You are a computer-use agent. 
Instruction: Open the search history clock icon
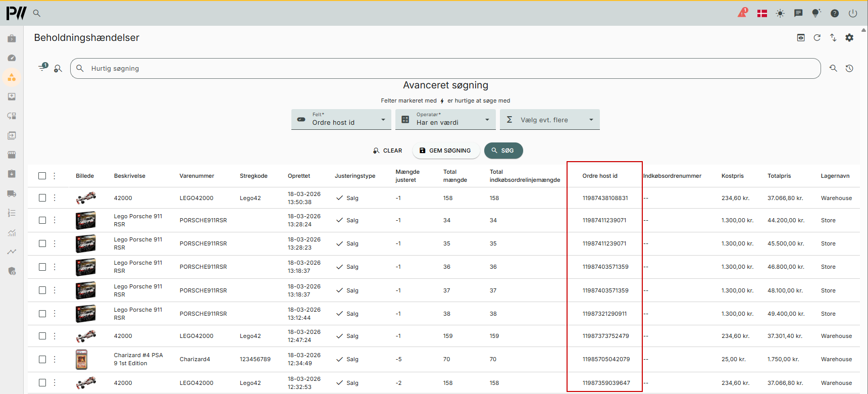pyautogui.click(x=849, y=69)
